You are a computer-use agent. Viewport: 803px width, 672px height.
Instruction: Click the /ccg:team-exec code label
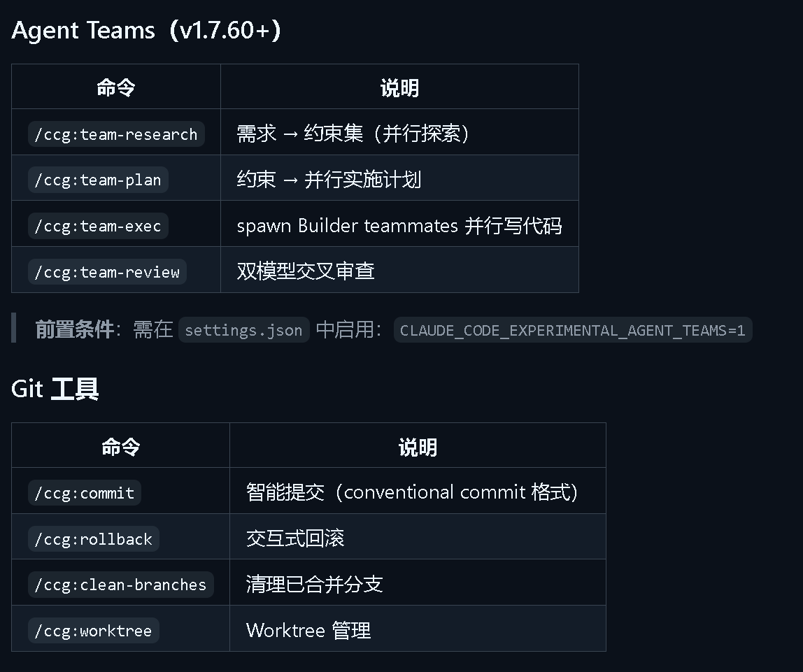(x=98, y=226)
